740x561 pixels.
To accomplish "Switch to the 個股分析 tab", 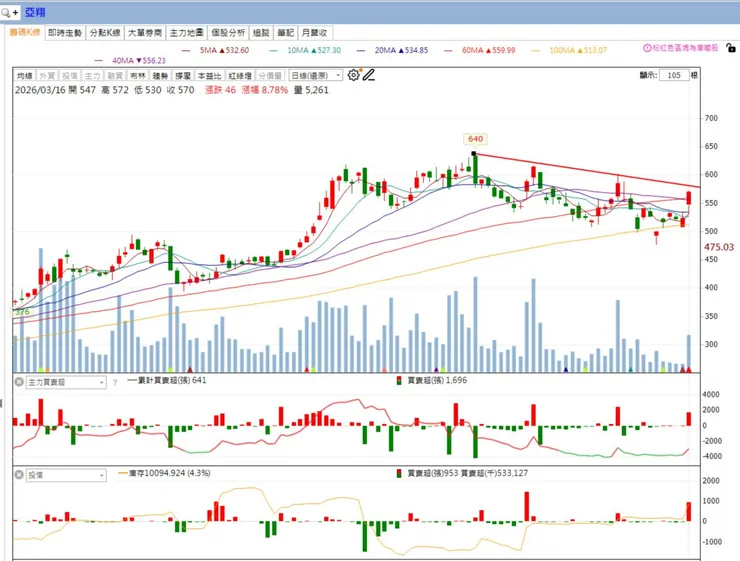I will 228,33.
